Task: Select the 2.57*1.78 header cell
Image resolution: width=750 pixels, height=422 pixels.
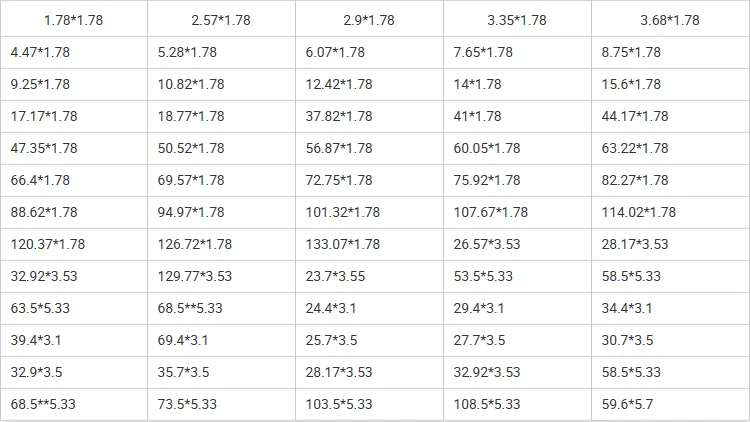Action: pyautogui.click(x=221, y=18)
